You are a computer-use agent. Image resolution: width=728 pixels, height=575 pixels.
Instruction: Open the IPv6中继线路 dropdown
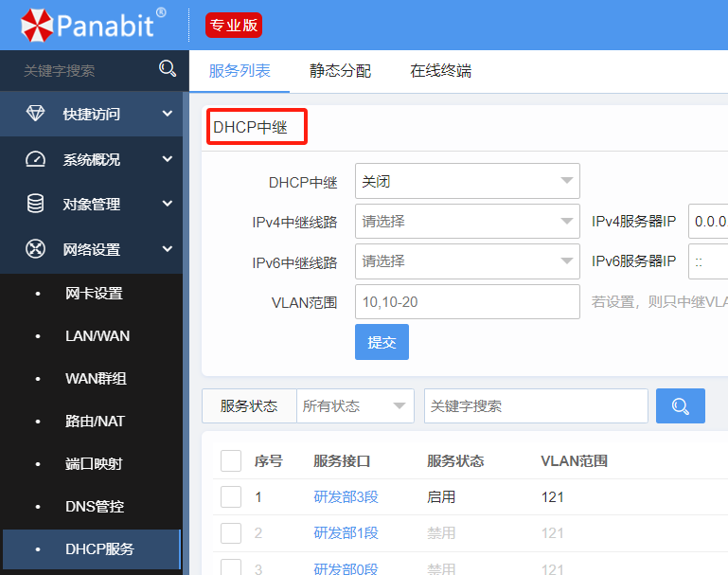(x=467, y=261)
